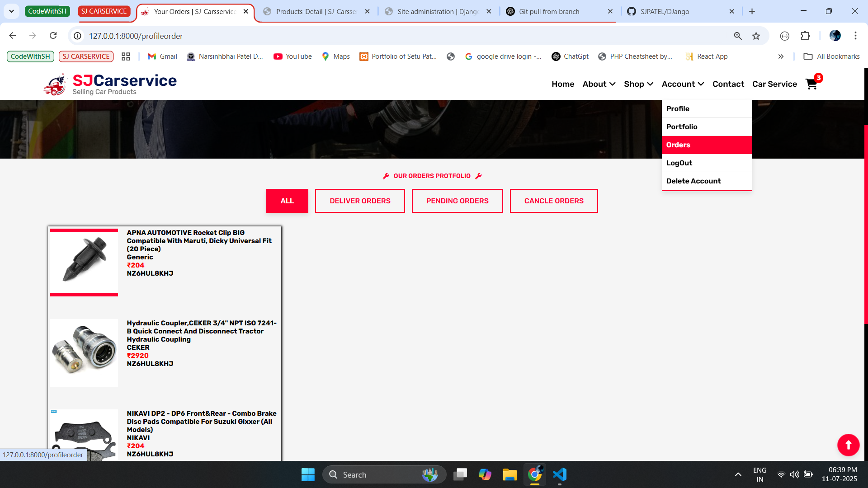868x488 pixels.
Task: Click the SJCarservice logo
Action: [x=111, y=84]
